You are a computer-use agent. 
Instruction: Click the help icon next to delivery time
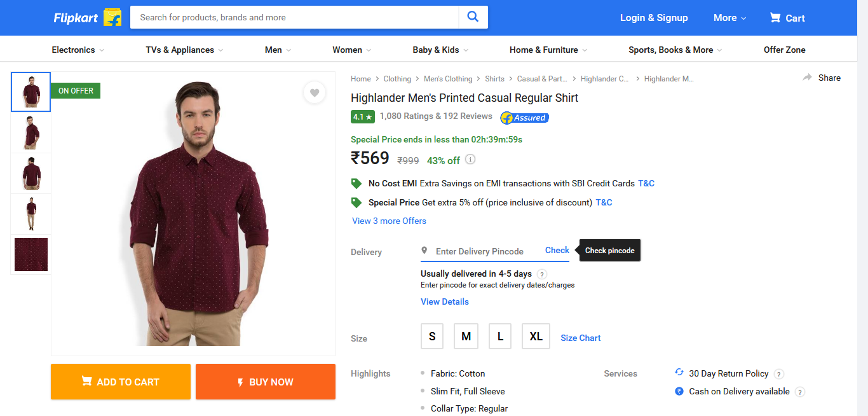click(x=542, y=274)
